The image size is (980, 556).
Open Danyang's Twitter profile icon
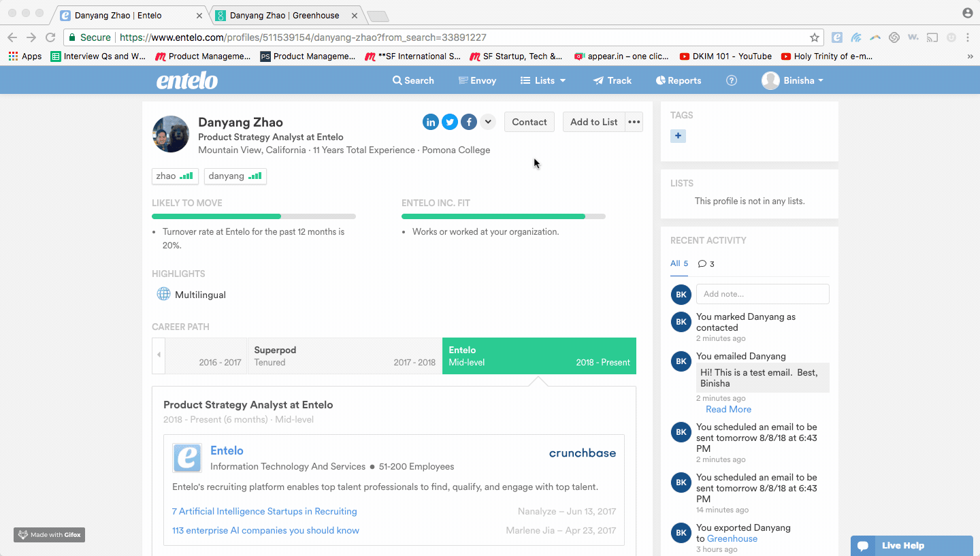pos(450,122)
